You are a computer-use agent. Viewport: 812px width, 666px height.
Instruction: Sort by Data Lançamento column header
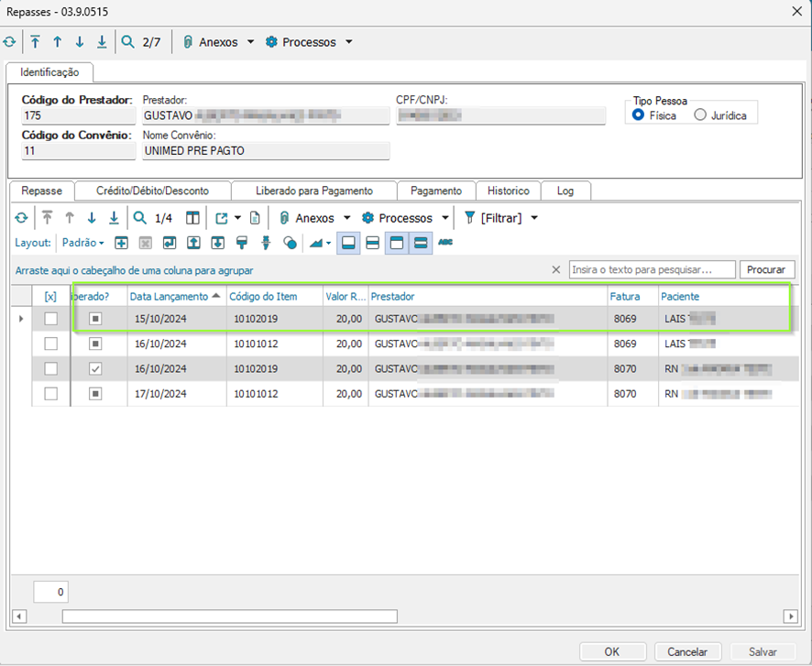pyautogui.click(x=176, y=297)
